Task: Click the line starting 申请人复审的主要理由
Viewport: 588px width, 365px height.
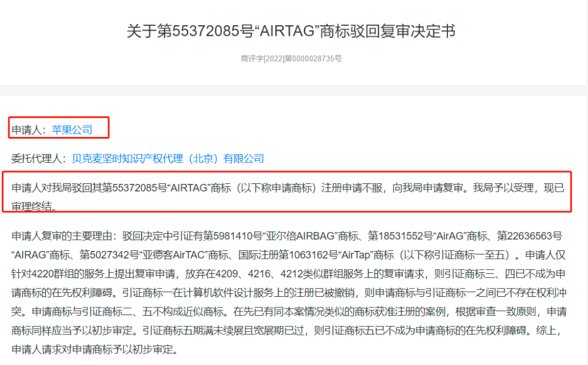Action: pyautogui.click(x=287, y=236)
